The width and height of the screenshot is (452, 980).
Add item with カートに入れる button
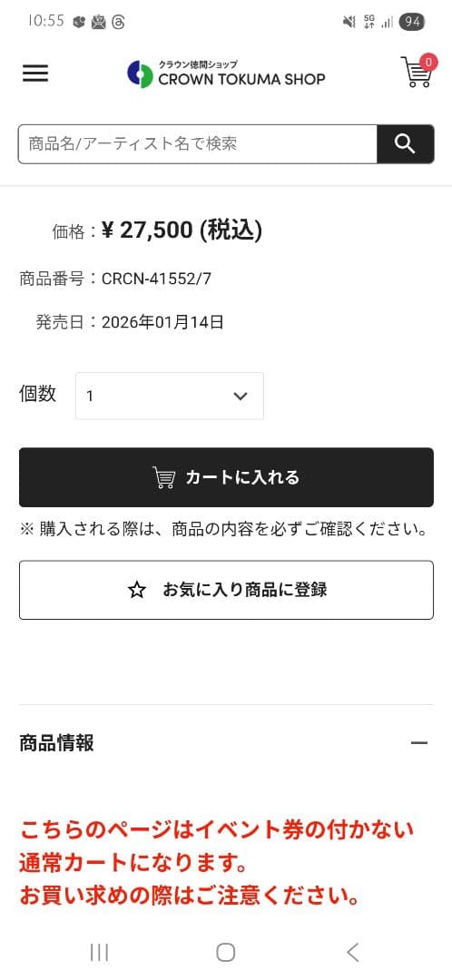[x=226, y=477]
